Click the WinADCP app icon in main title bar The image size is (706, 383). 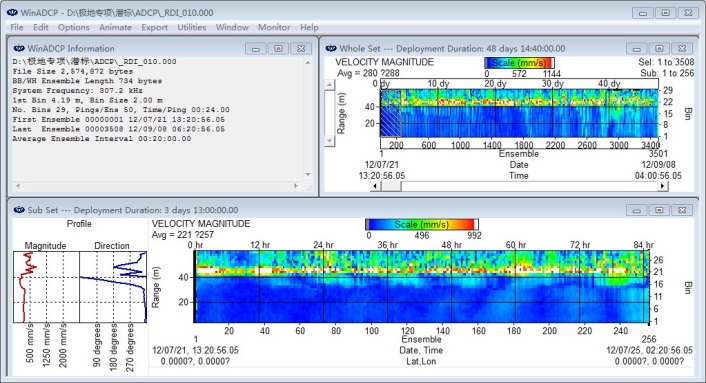coord(12,13)
